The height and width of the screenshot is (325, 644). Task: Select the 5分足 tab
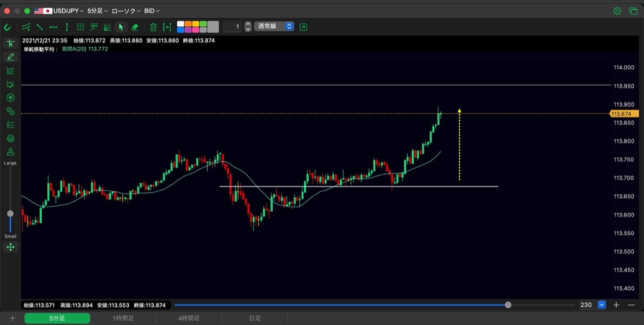(57, 319)
